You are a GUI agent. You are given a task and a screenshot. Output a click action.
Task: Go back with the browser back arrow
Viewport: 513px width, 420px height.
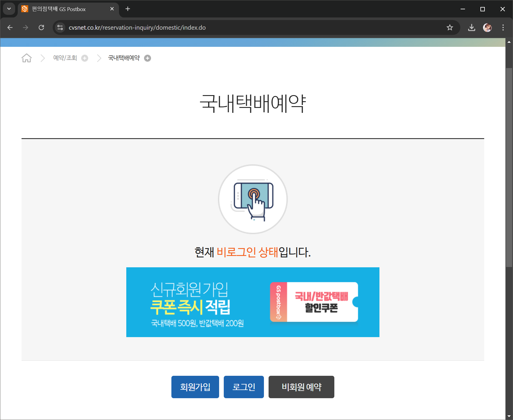(10, 28)
